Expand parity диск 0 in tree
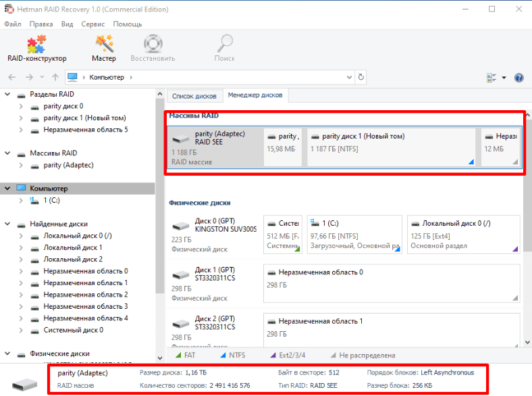 (x=21, y=106)
